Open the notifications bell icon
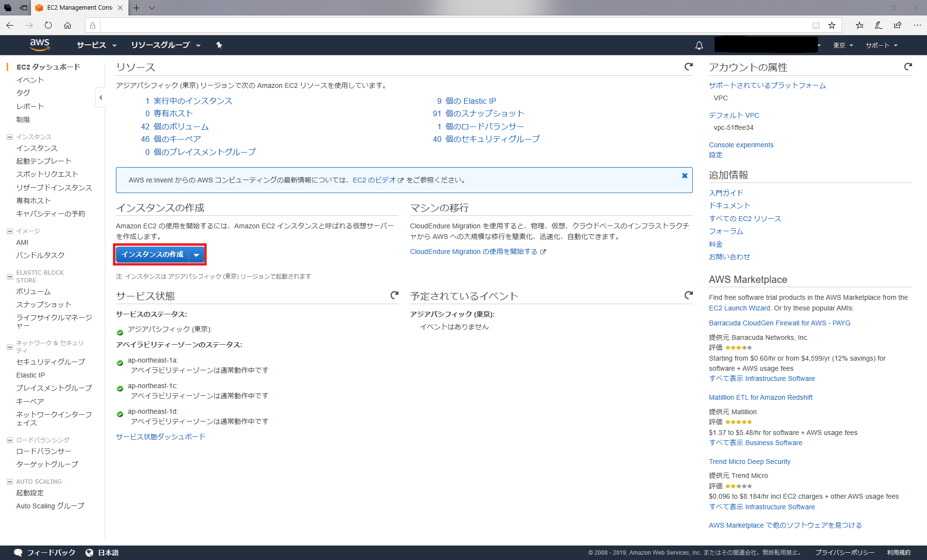Image resolution: width=927 pixels, height=560 pixels. pyautogui.click(x=699, y=45)
